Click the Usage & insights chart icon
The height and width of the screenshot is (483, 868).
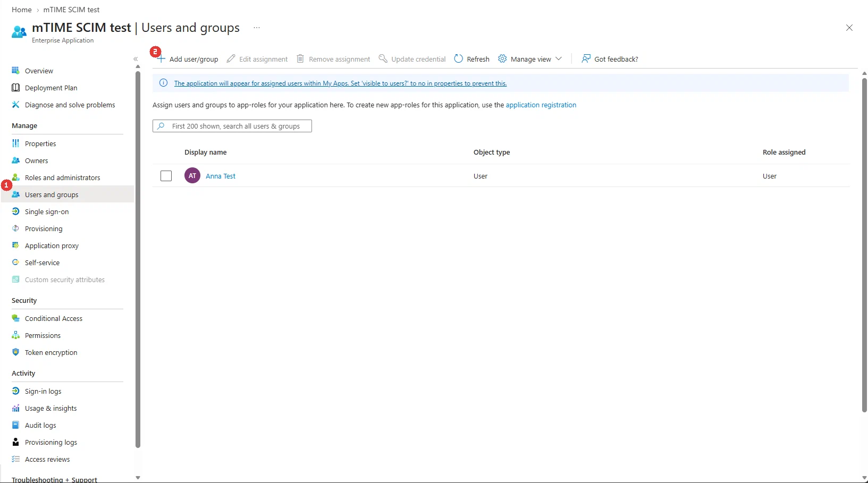point(15,408)
